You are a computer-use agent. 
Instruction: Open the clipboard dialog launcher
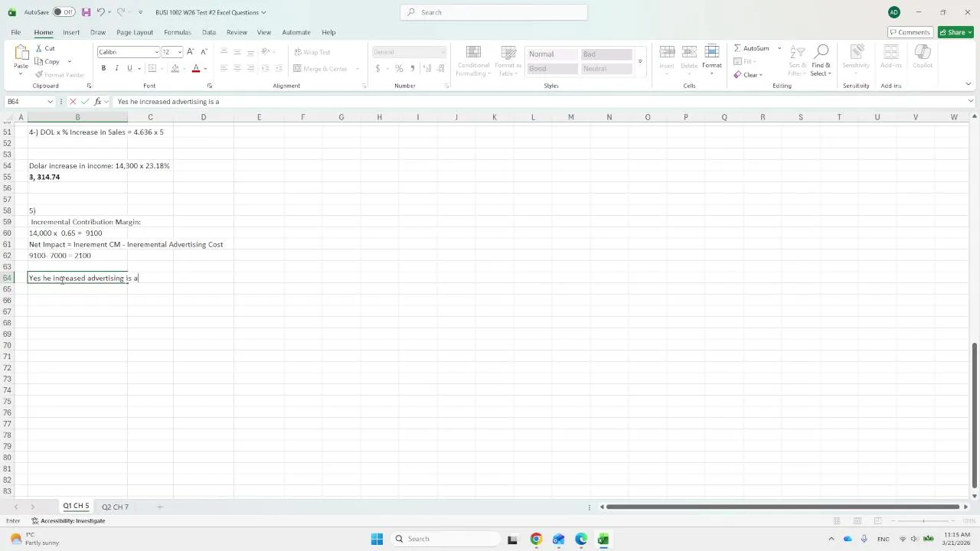click(89, 86)
